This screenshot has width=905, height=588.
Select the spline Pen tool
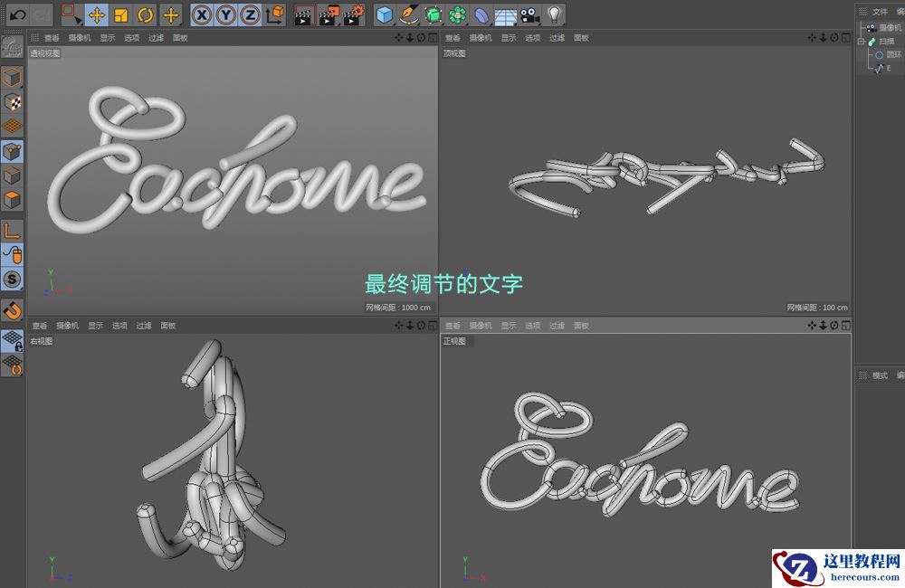tap(411, 14)
